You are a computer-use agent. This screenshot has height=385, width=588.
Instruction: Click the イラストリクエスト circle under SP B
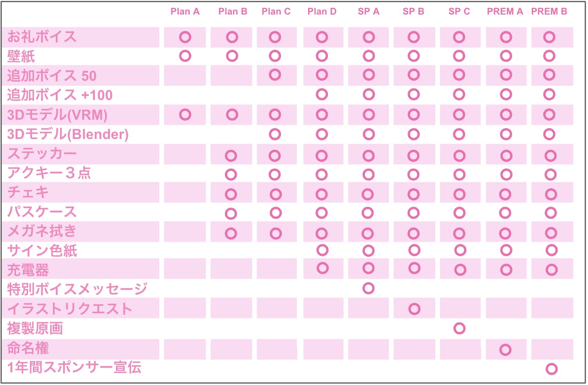[414, 308]
